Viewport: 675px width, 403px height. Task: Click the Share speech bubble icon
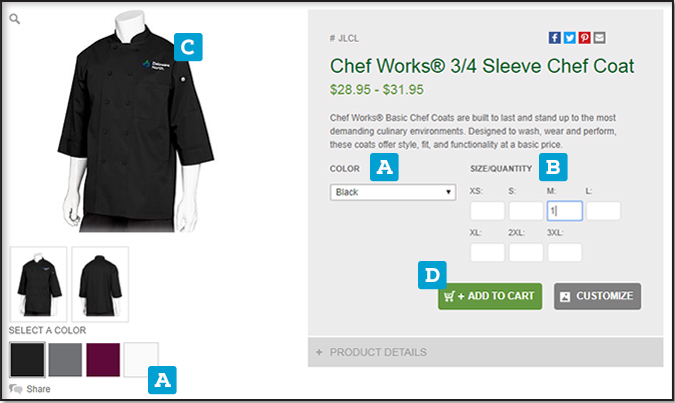pyautogui.click(x=16, y=389)
